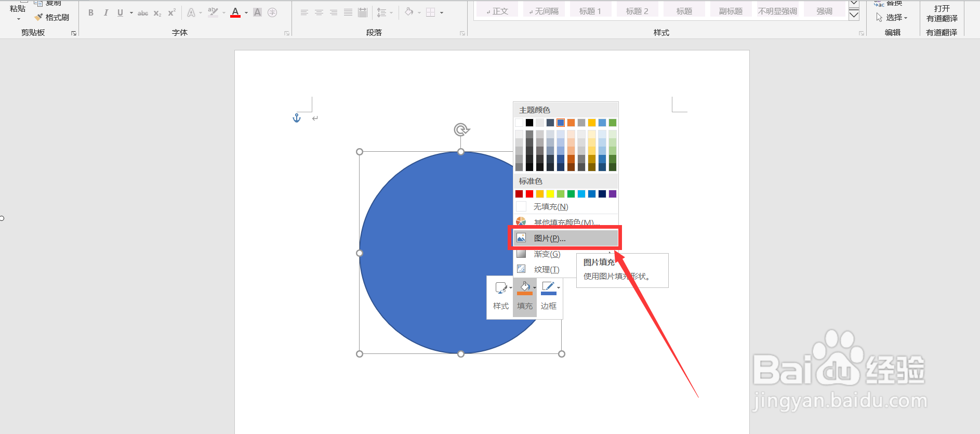Expand the font color dropdown arrow
The width and height of the screenshot is (980, 434).
pos(246,12)
